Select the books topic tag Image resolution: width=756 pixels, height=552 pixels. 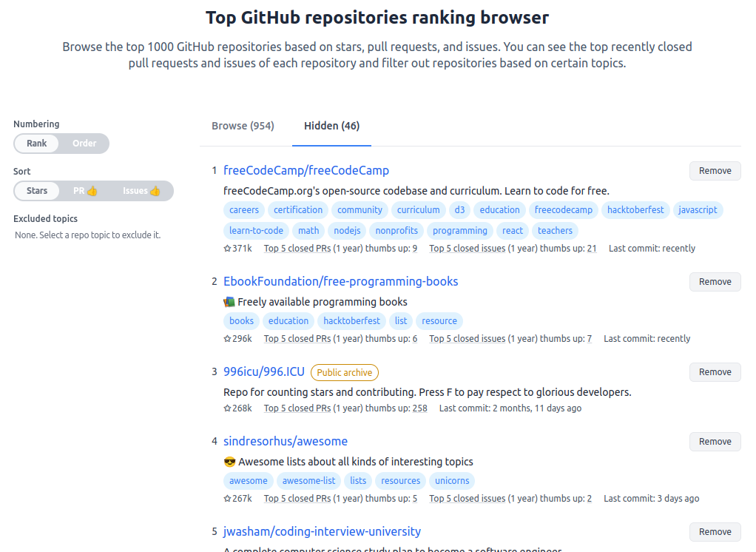[x=242, y=320]
